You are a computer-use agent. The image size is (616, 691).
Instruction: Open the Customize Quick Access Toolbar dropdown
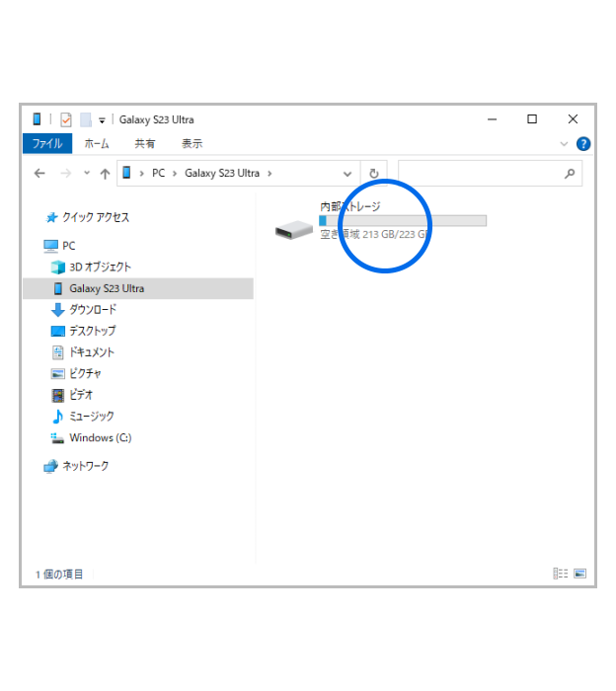point(102,119)
